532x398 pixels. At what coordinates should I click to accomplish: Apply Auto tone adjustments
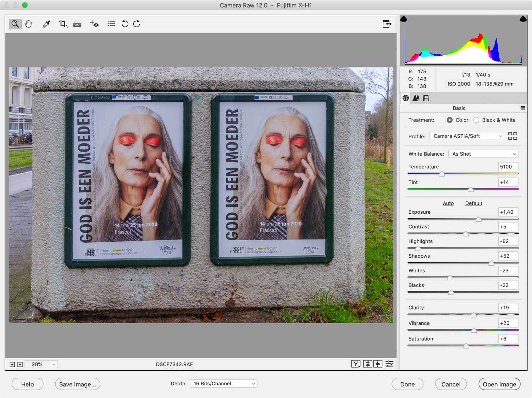[448, 203]
